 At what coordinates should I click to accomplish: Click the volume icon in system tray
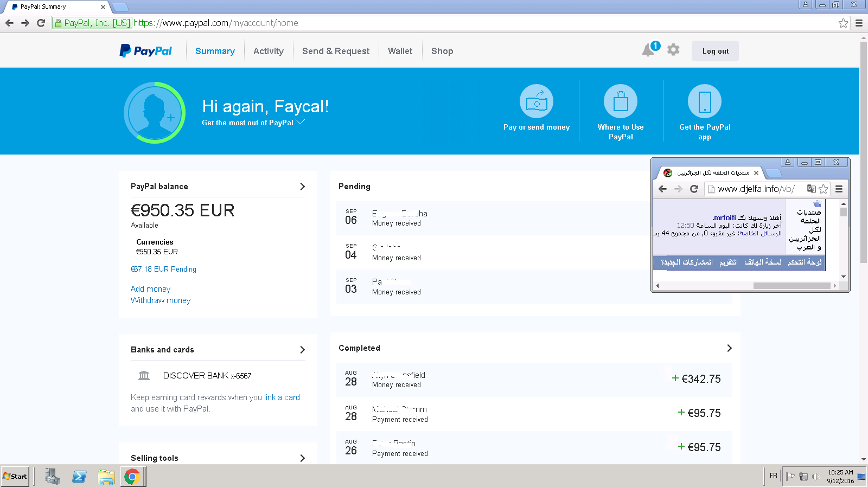point(816,477)
